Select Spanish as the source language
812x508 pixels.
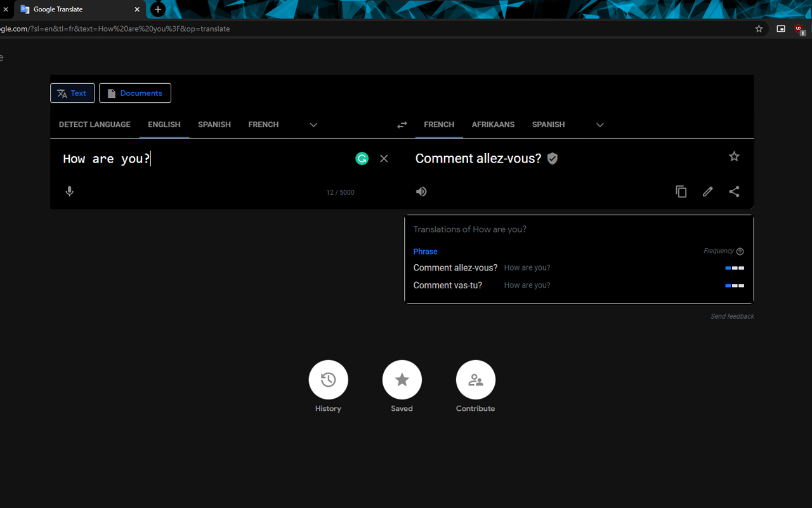(x=214, y=124)
